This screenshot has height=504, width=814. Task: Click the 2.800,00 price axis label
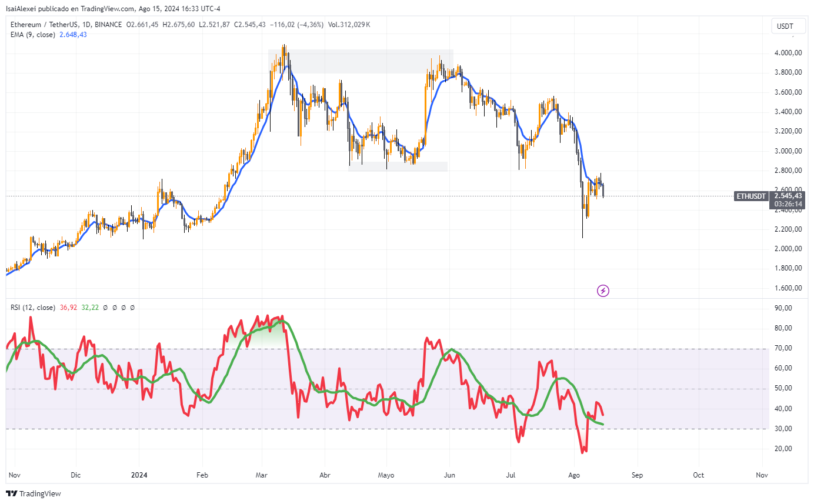788,171
